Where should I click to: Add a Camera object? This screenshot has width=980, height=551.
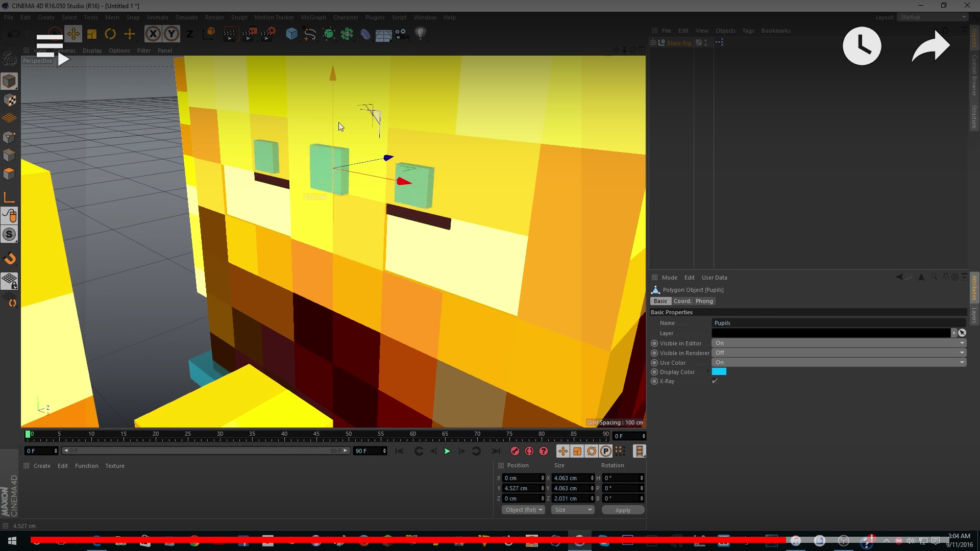401,34
